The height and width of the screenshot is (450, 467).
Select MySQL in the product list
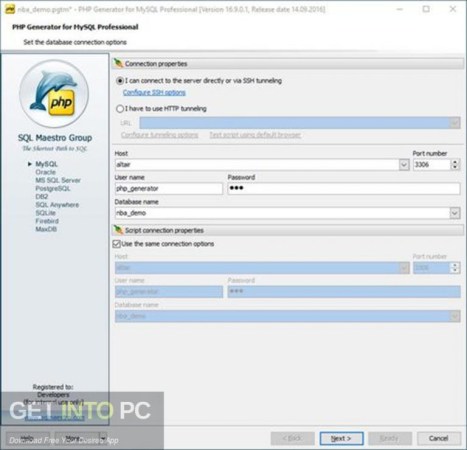(46, 164)
